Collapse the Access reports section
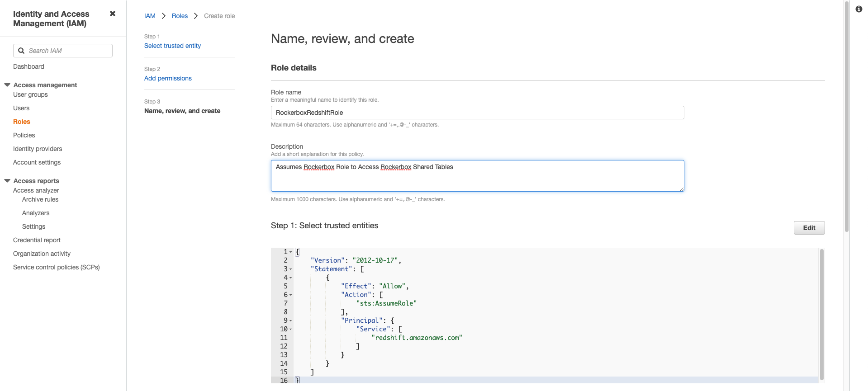The width and height of the screenshot is (868, 391). 7,181
